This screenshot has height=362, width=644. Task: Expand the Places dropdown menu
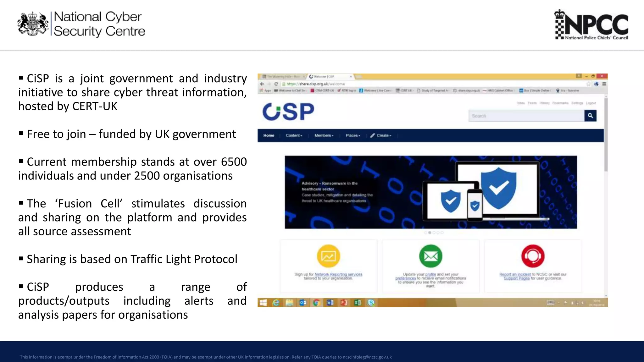(x=353, y=135)
